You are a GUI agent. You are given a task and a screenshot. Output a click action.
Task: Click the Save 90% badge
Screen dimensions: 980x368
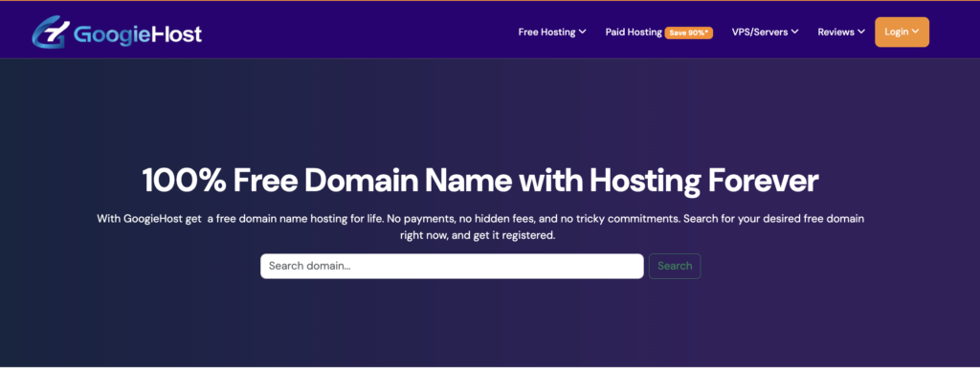tap(689, 32)
